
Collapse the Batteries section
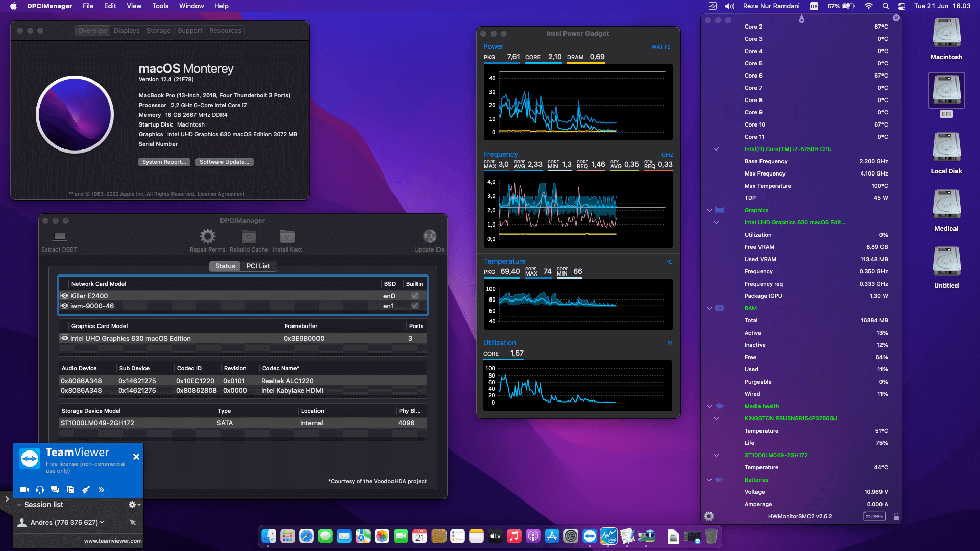pyautogui.click(x=709, y=480)
